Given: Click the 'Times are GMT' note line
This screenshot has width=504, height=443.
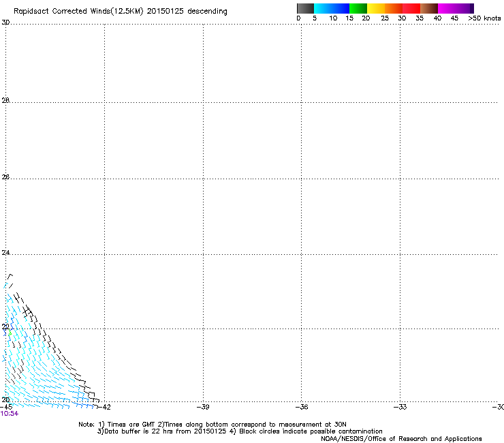Looking at the screenshot, I should click(x=212, y=425).
